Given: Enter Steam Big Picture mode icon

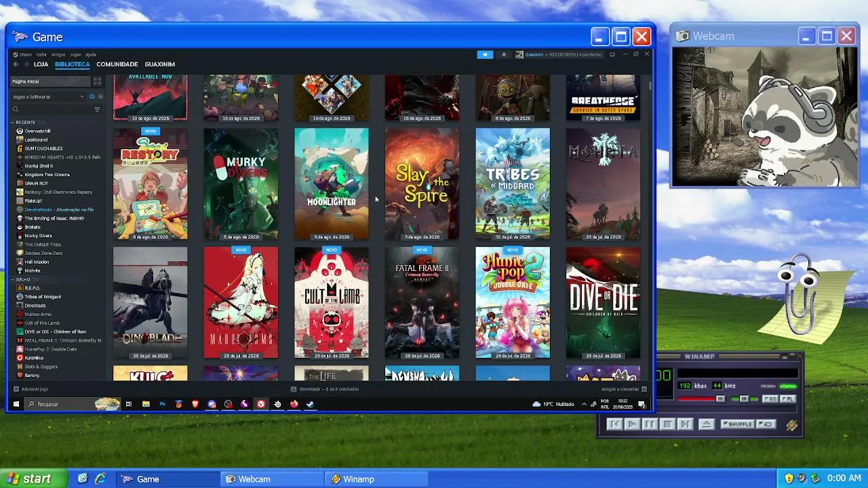Looking at the screenshot, I should point(612,54).
